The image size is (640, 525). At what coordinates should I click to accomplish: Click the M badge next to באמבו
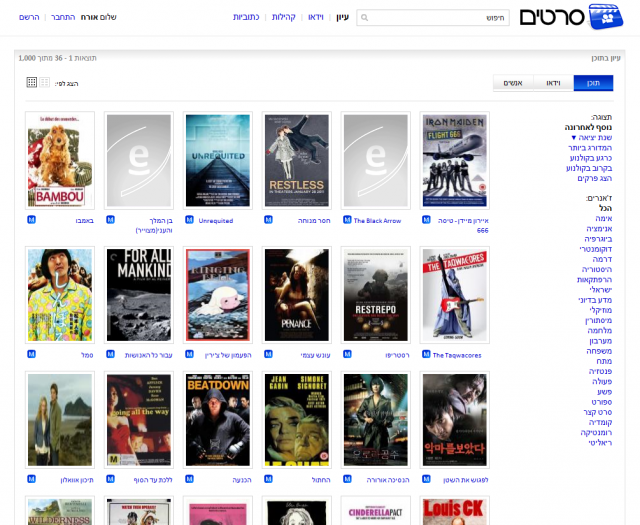(31, 220)
